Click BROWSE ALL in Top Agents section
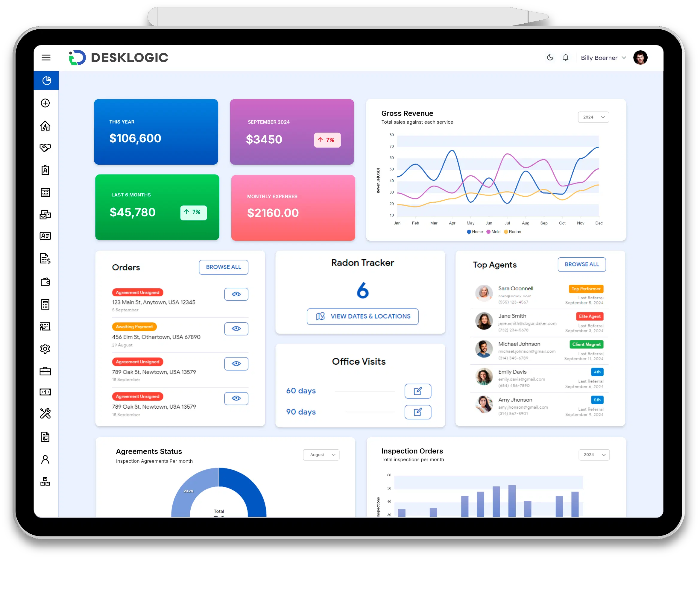The image size is (700, 593). click(581, 264)
